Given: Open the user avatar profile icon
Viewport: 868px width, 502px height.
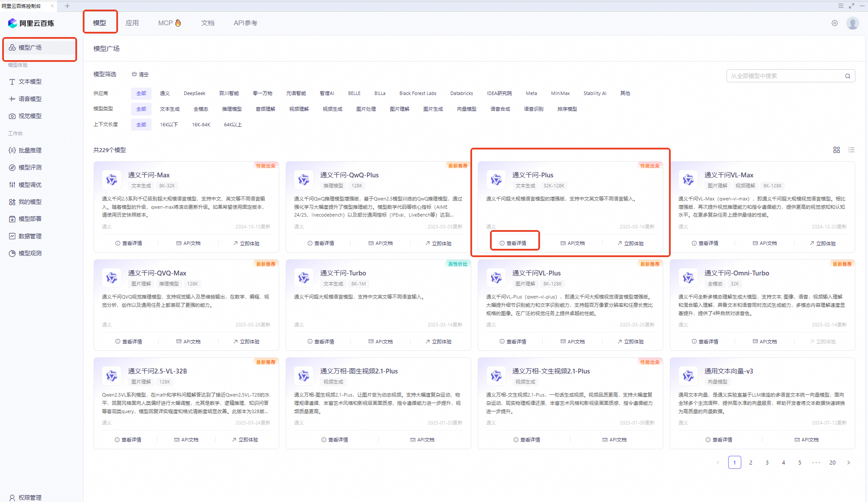Looking at the screenshot, I should pos(852,23).
